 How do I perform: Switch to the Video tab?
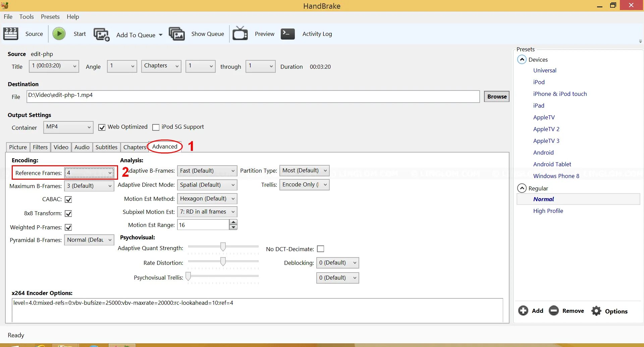tap(61, 147)
